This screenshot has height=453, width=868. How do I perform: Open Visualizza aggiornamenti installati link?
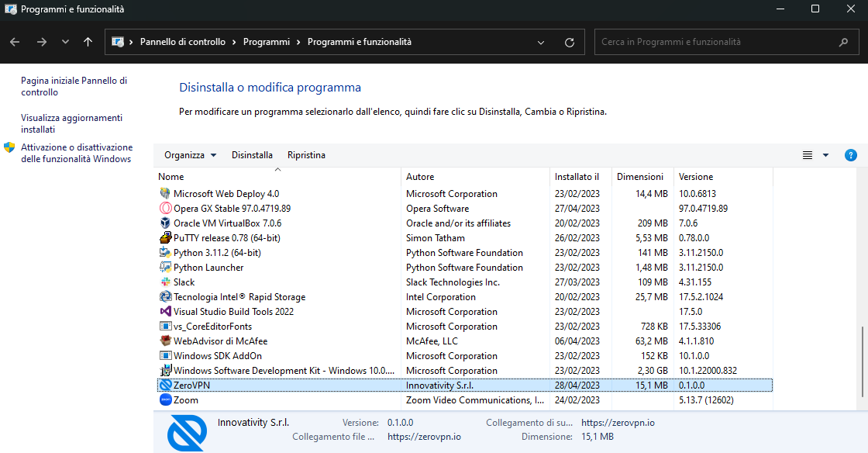[x=71, y=123]
